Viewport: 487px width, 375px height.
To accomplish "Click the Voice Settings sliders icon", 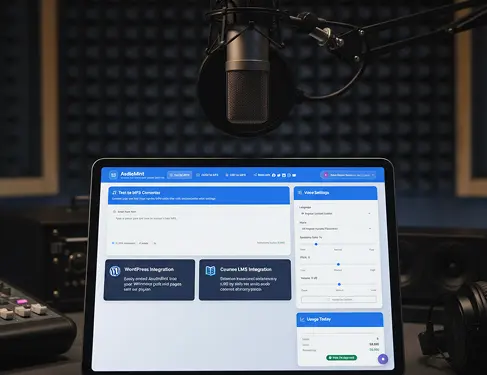I will coord(300,193).
